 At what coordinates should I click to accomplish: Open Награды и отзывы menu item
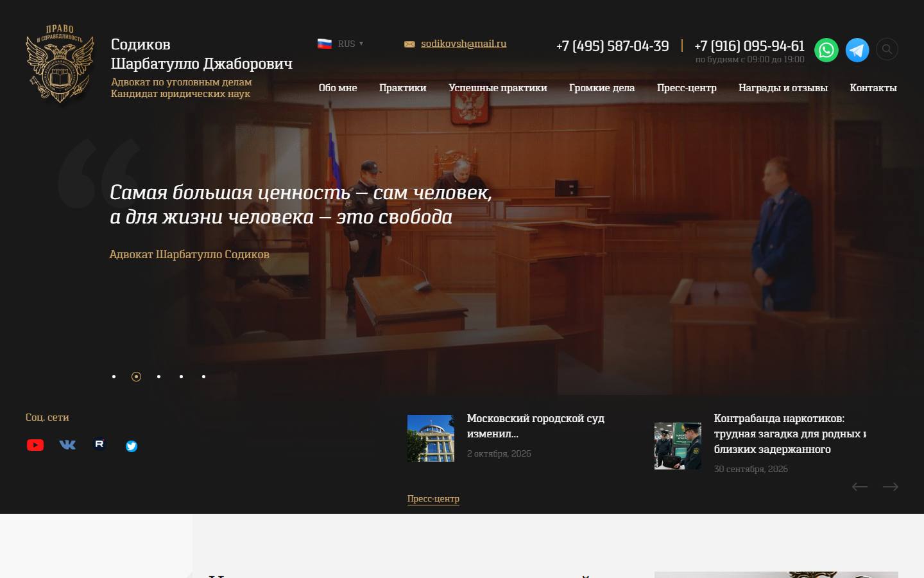tap(783, 88)
